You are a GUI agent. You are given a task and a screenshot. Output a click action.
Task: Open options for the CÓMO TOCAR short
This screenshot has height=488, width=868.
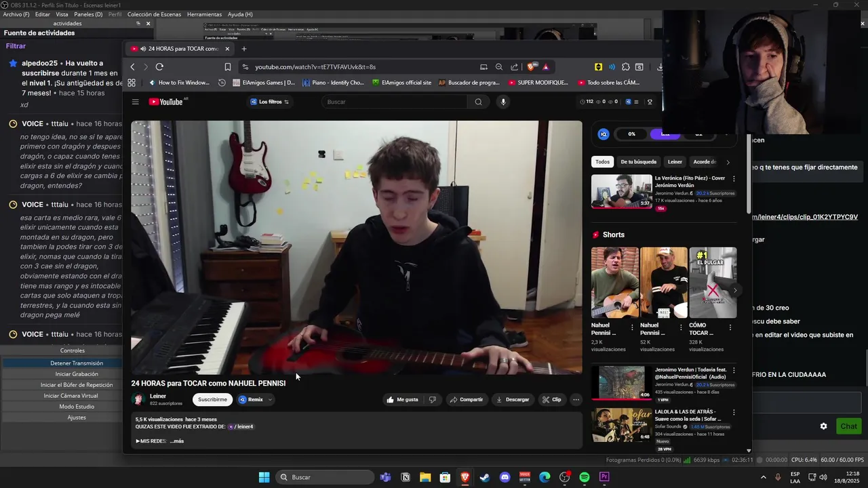click(730, 327)
